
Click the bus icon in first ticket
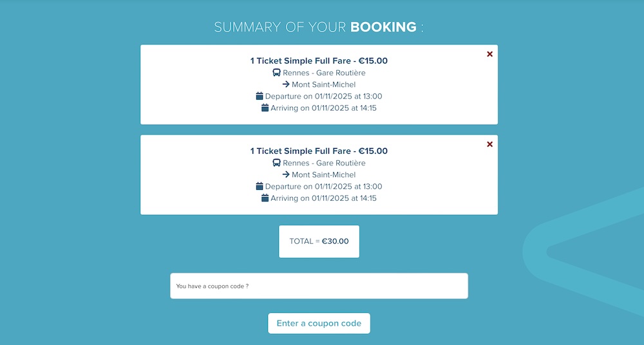tap(276, 73)
